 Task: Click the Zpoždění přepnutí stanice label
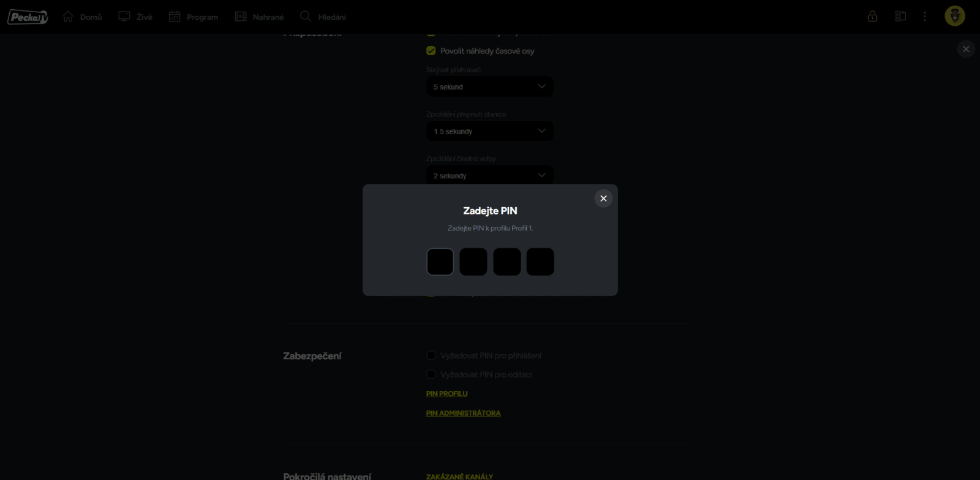tap(466, 114)
